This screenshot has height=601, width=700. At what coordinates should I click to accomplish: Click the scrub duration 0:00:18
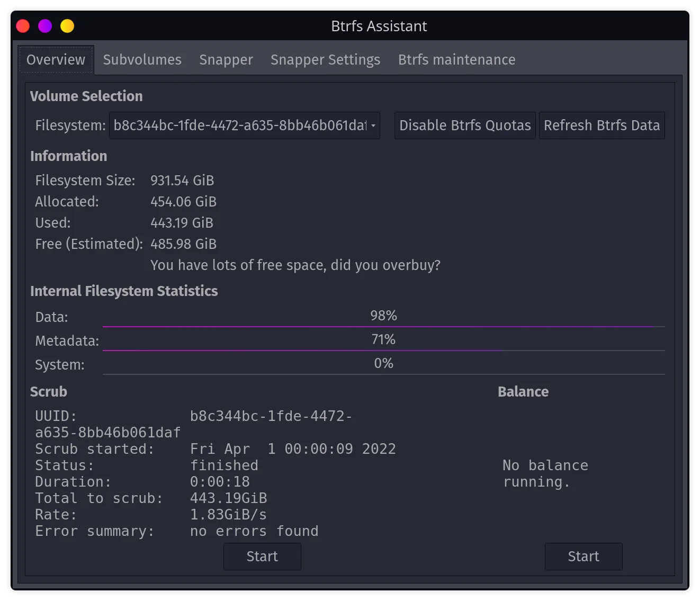coord(220,482)
